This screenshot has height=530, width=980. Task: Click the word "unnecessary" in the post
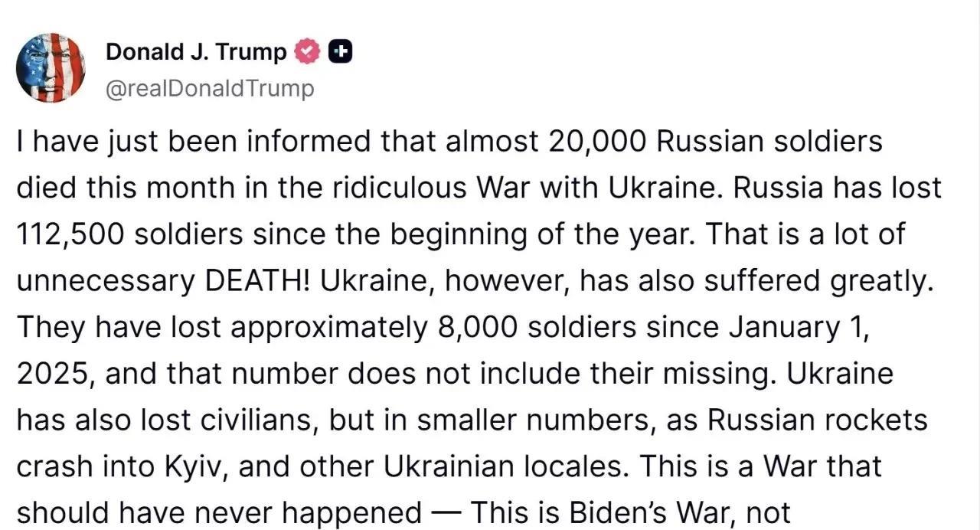point(104,282)
